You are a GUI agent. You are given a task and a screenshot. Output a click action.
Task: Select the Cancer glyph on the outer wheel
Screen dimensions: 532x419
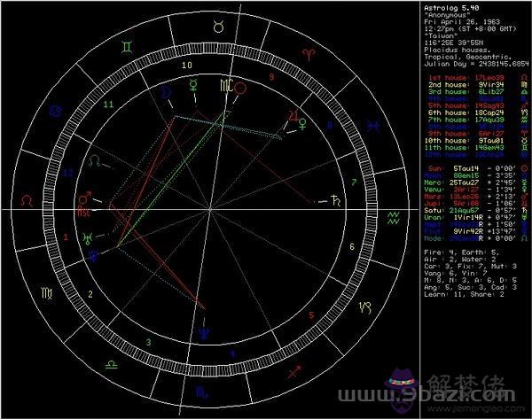pyautogui.click(x=58, y=111)
